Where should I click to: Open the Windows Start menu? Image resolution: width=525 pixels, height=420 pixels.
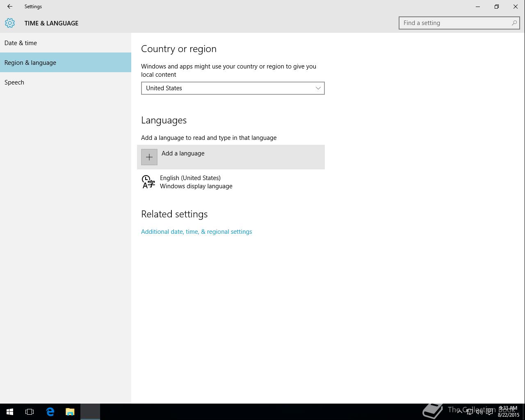[10, 412]
